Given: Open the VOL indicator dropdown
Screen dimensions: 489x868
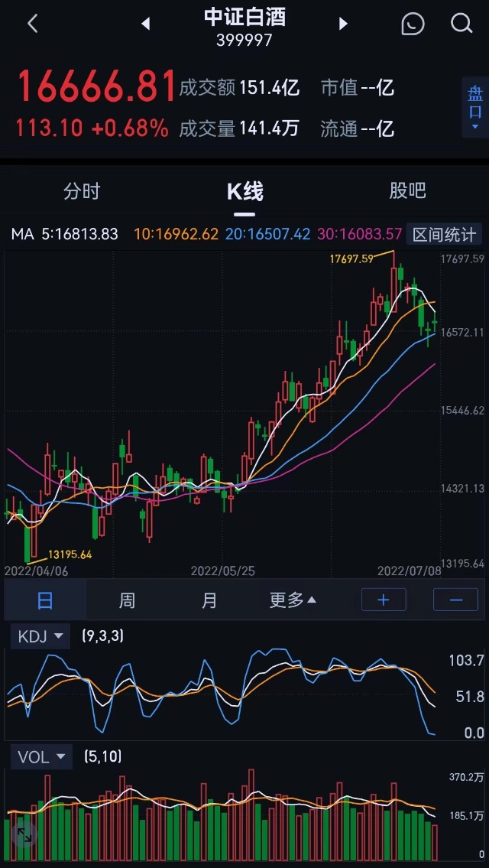Looking at the screenshot, I should [41, 757].
